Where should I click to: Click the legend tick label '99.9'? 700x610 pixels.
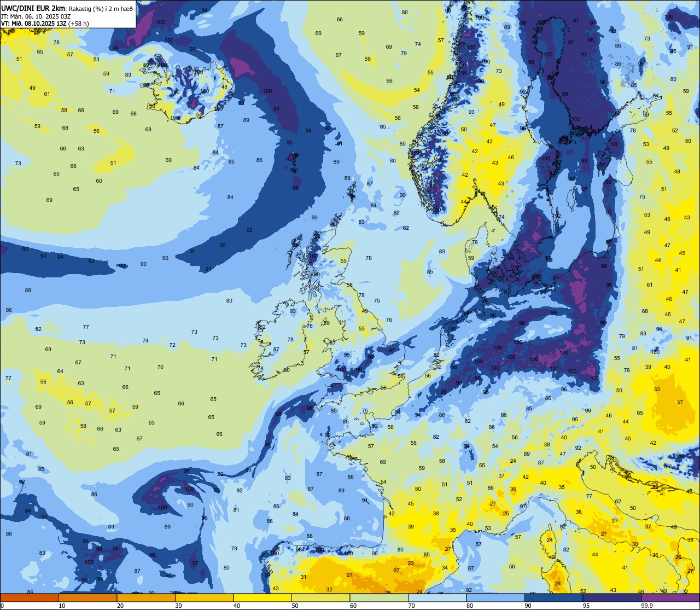[646, 606]
